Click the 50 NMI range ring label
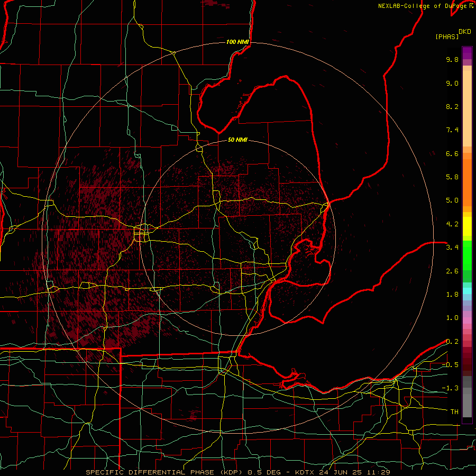This screenshot has height=476, width=476. [237, 140]
